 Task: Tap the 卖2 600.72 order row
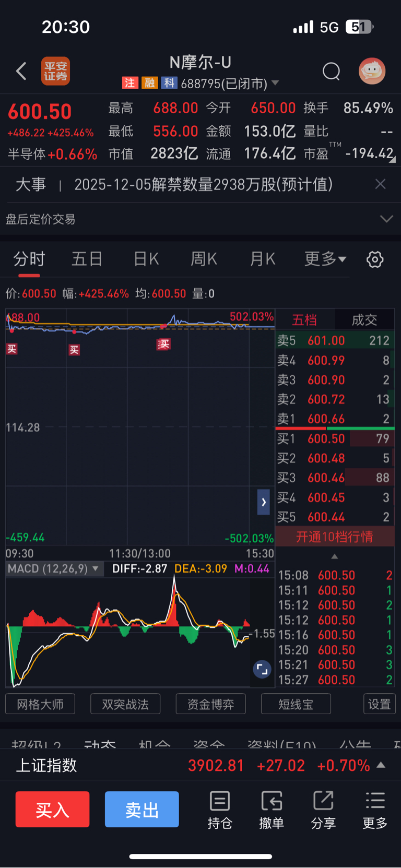pos(335,399)
